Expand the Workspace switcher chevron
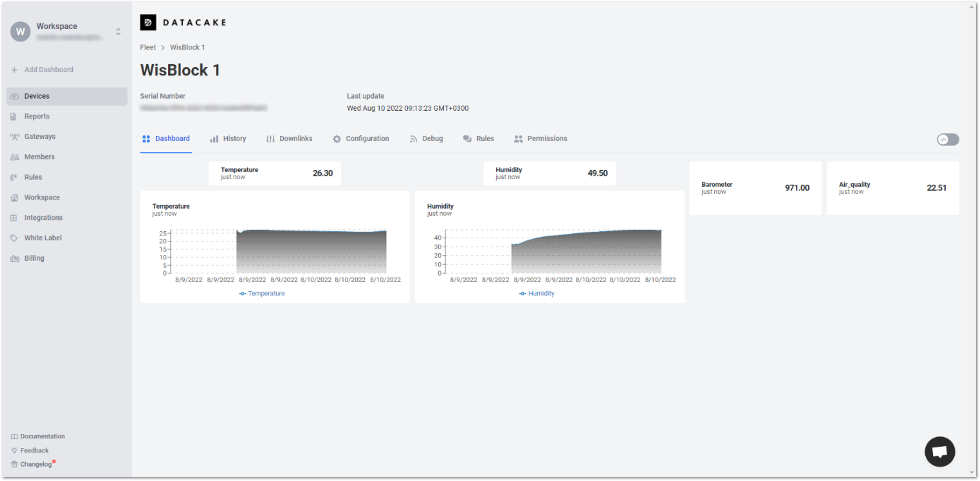Image resolution: width=980 pixels, height=481 pixels. point(118,32)
